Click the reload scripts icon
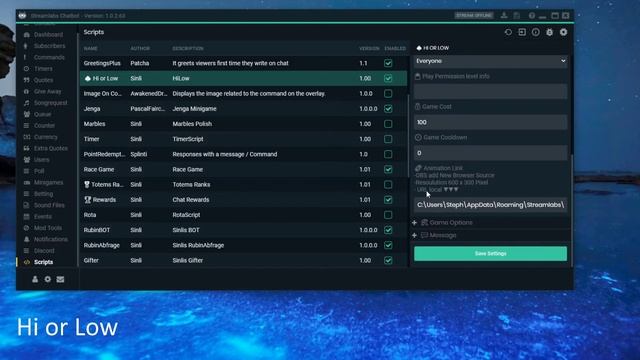 pyautogui.click(x=508, y=32)
